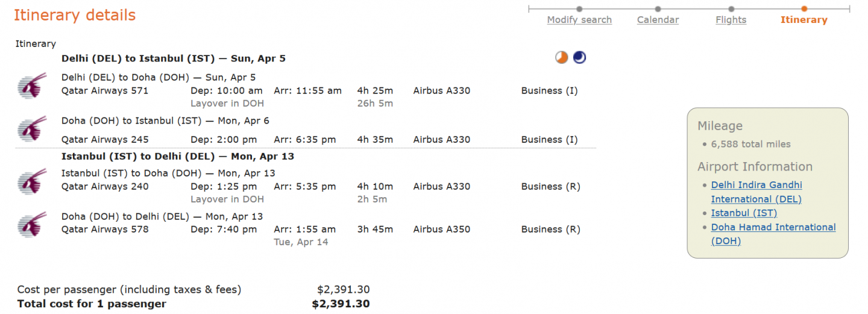Return to the Flights step
This screenshot has height=314, width=868.
731,20
